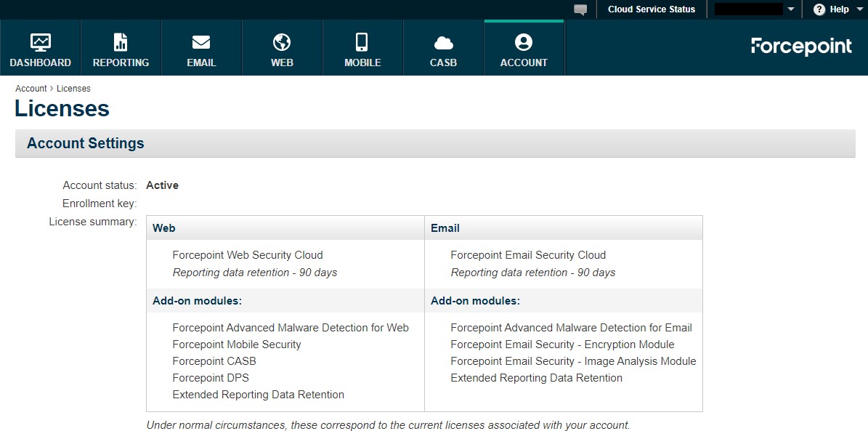
Task: Click the Account person icon
Action: pos(523,42)
